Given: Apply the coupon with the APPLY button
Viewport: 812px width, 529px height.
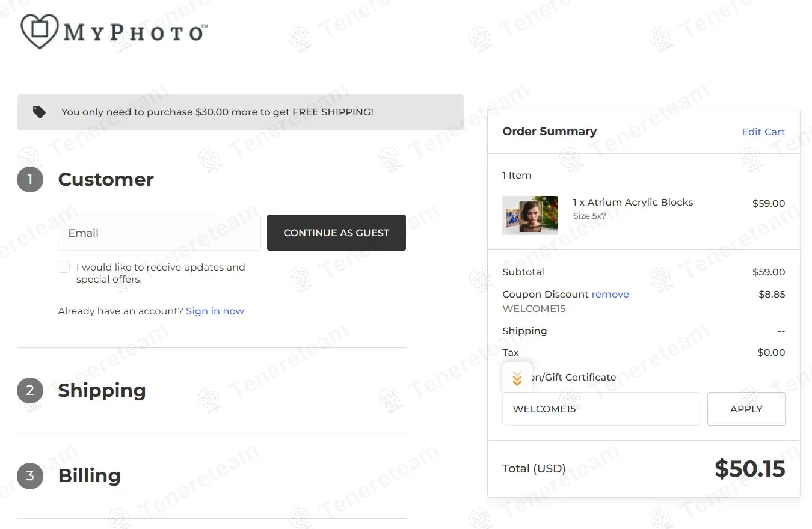Looking at the screenshot, I should coord(746,409).
